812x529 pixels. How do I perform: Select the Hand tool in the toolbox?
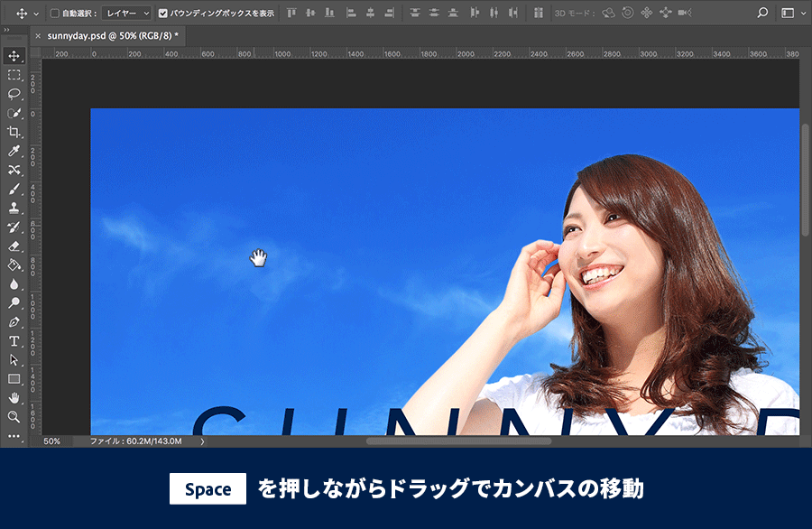click(x=14, y=398)
